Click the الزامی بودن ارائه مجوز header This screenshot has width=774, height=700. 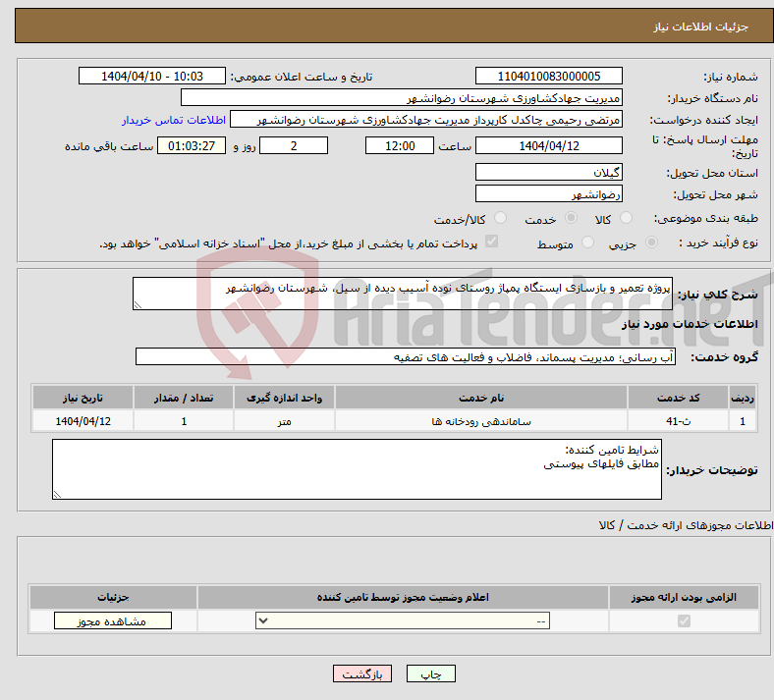(x=684, y=597)
